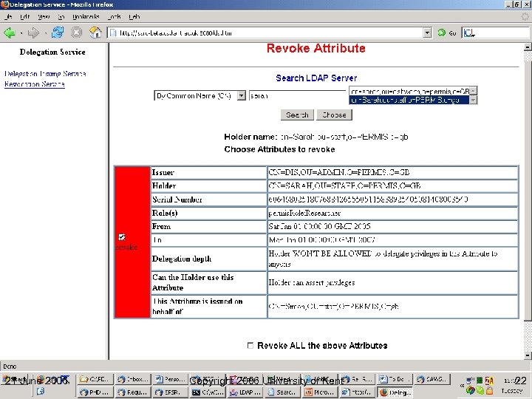Click the padlock icon in system tray
Image resolution: width=532 pixels, height=399 pixels.
click(x=489, y=391)
